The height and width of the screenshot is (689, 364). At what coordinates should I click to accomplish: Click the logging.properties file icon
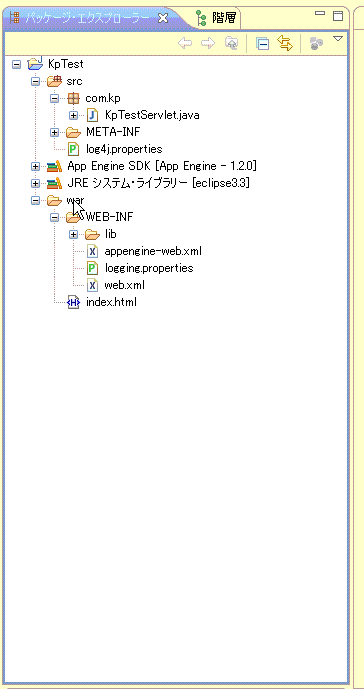click(92, 268)
